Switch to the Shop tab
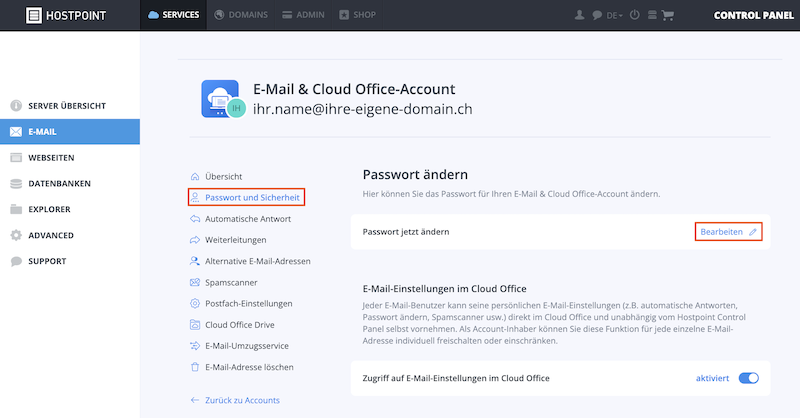This screenshot has width=800, height=418. click(358, 15)
